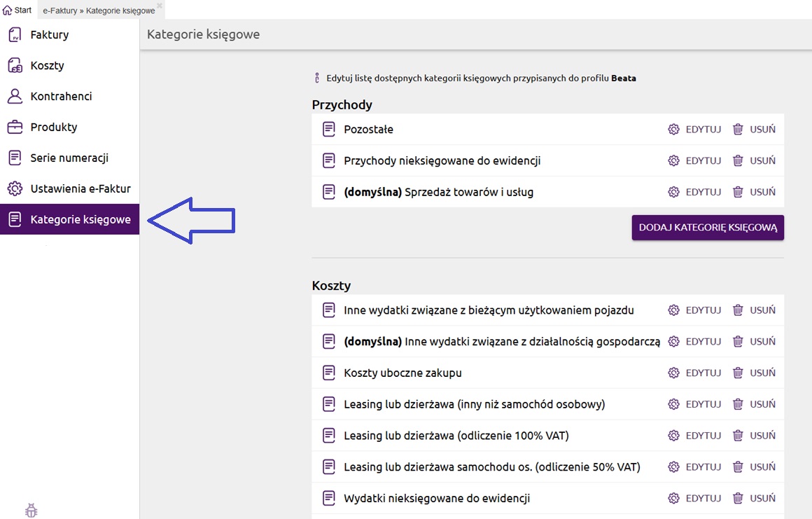
Task: Click trash icon for Pozostałe category
Action: 738,130
